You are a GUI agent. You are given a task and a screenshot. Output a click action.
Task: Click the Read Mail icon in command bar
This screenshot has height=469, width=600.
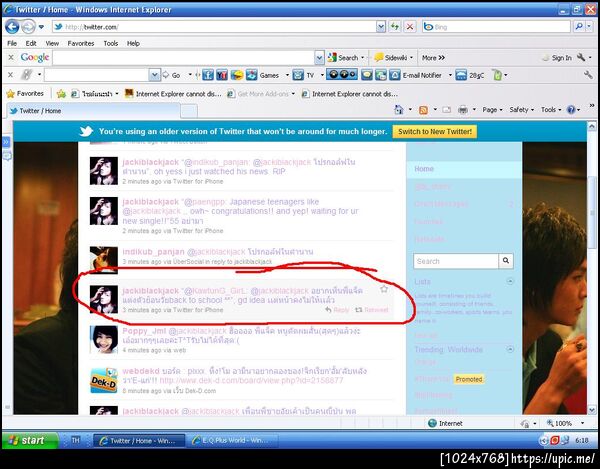point(446,110)
